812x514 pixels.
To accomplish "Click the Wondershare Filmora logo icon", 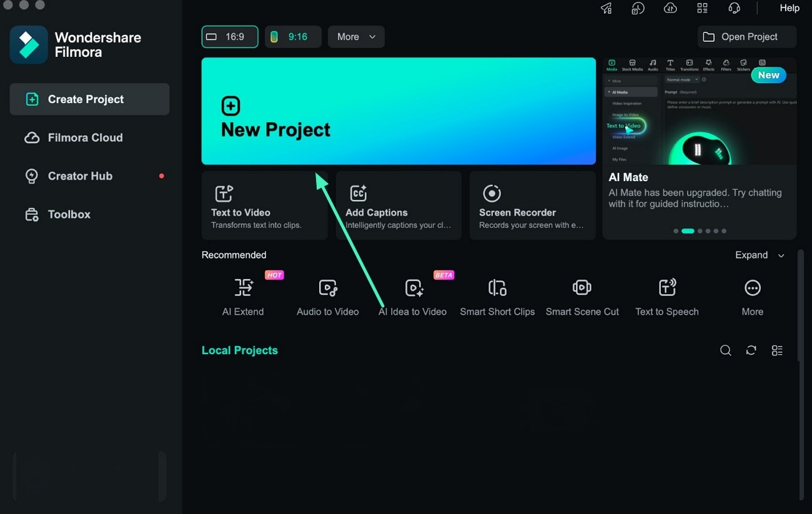I will [29, 44].
